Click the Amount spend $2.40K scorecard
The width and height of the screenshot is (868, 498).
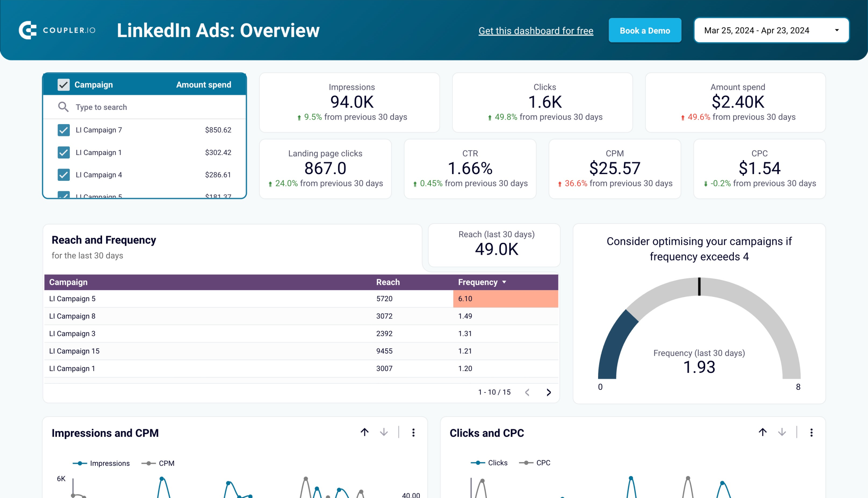pos(735,102)
